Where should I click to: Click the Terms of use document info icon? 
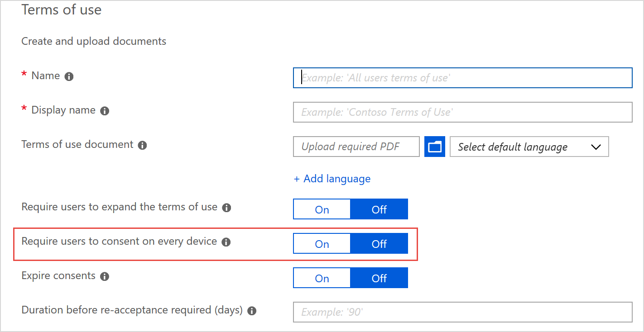point(142,146)
